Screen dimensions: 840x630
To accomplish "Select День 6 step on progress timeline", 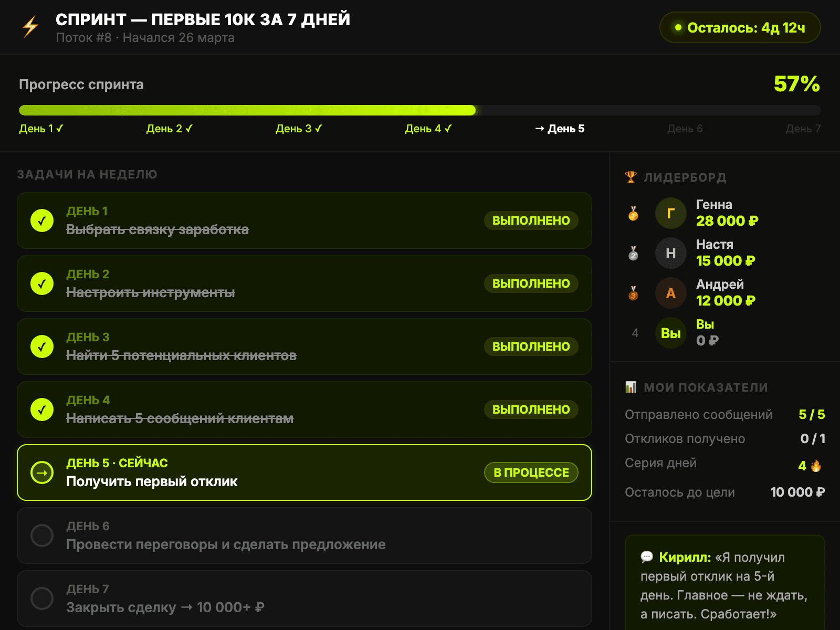I will pos(685,129).
